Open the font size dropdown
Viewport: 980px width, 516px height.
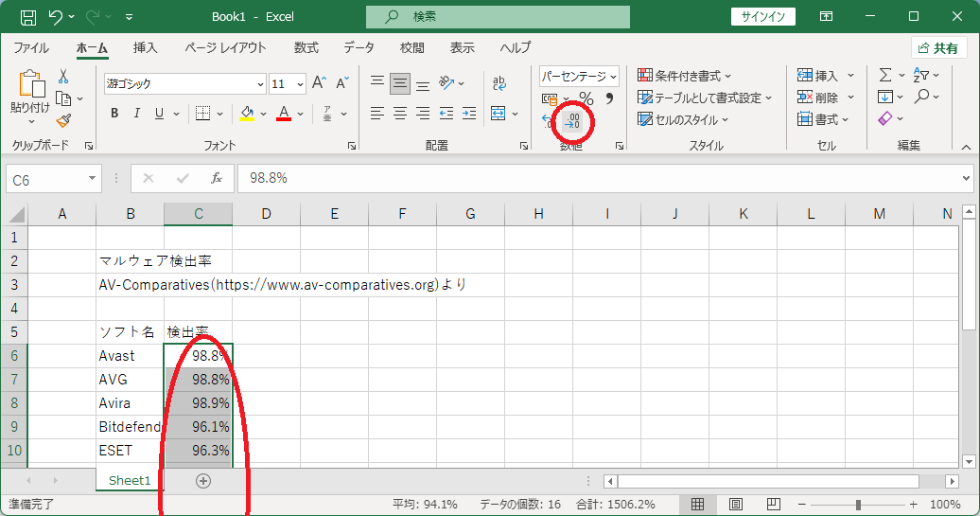pyautogui.click(x=300, y=84)
